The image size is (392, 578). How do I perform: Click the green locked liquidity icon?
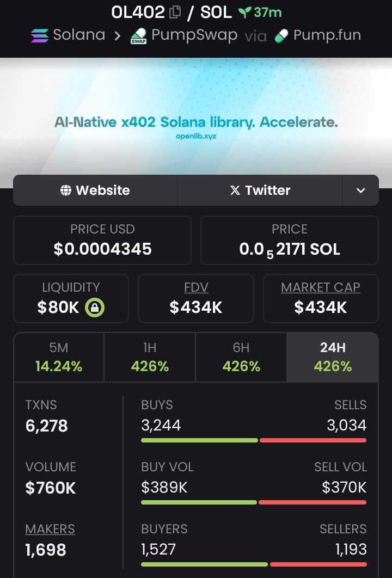(x=95, y=308)
